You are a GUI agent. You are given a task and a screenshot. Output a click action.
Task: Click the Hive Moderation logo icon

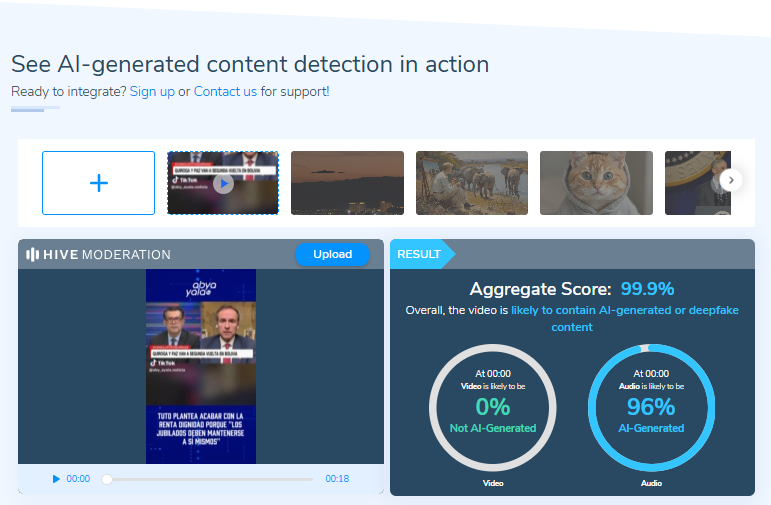click(x=33, y=255)
